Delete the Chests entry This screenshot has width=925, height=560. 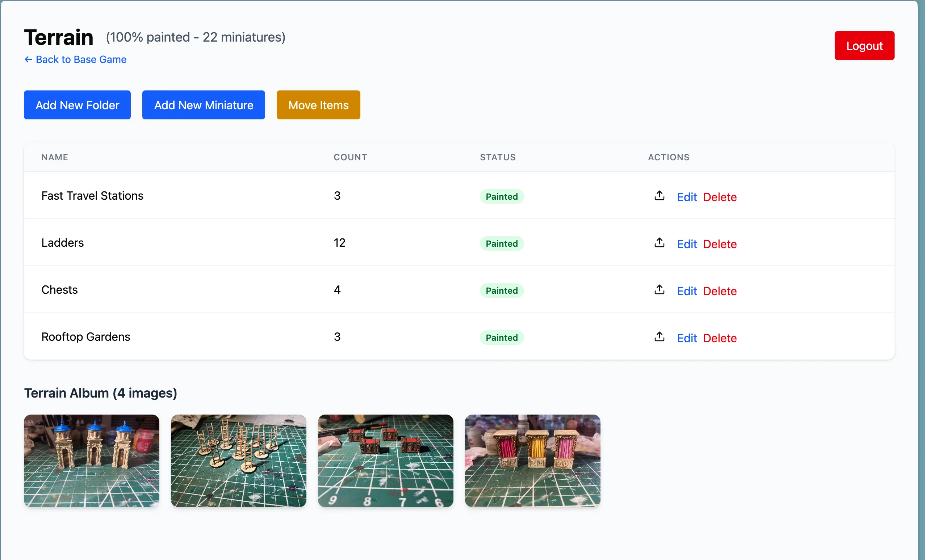point(719,291)
